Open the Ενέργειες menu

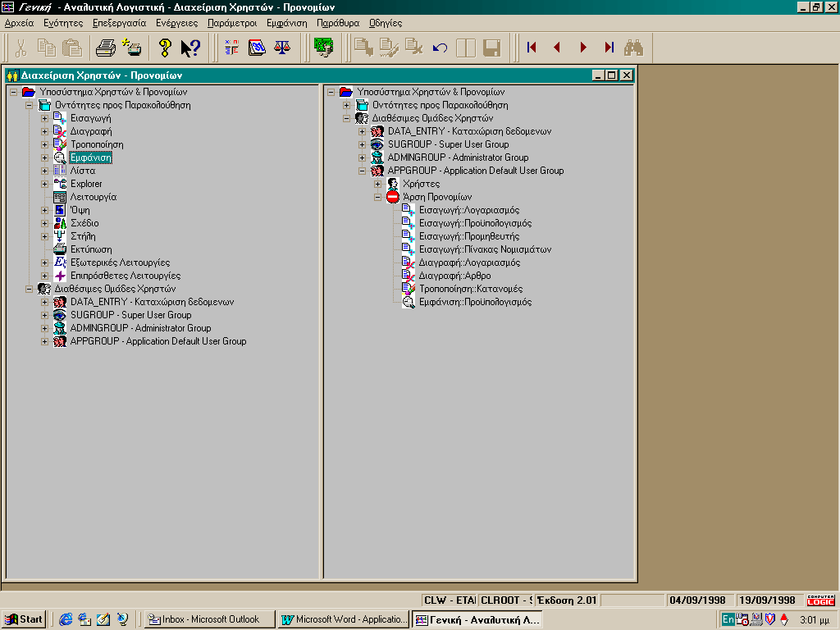[x=177, y=23]
